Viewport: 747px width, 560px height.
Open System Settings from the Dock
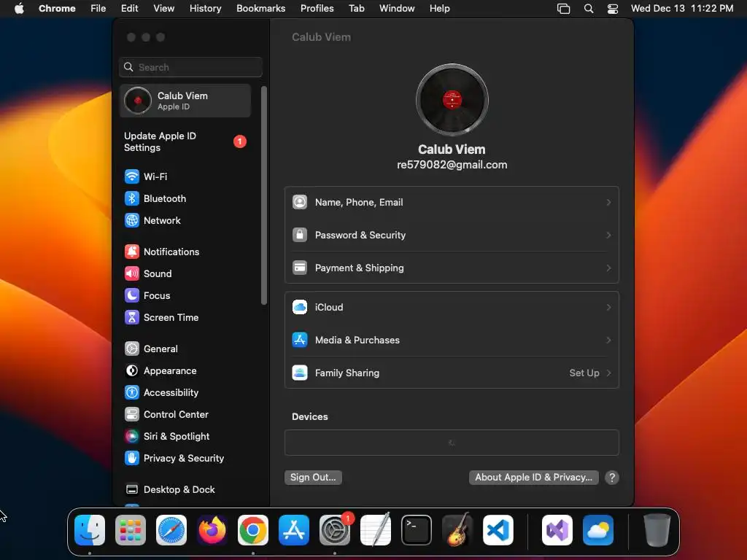[x=335, y=530]
